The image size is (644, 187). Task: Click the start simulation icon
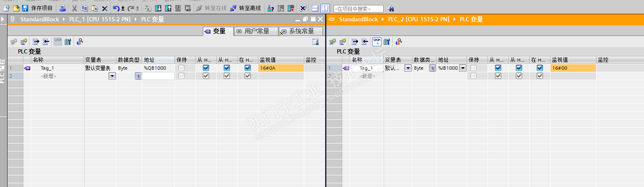click(178, 8)
